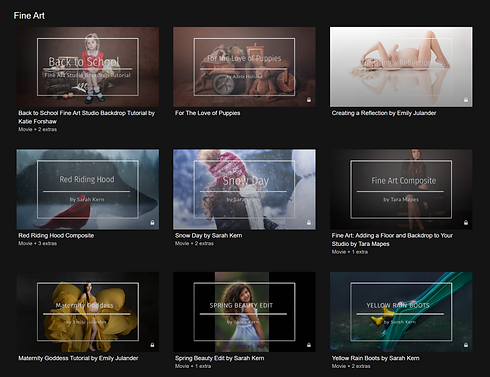The width and height of the screenshot is (490, 377).
Task: Open the Back to School tutorial thumbnail
Action: pos(88,67)
